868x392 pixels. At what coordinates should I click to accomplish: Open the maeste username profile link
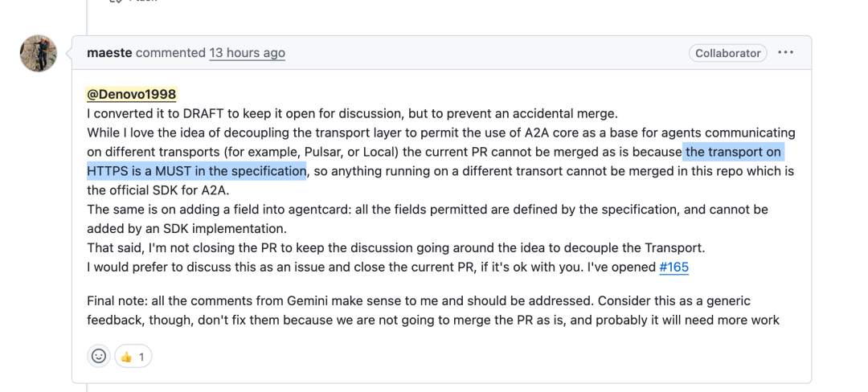(x=109, y=53)
